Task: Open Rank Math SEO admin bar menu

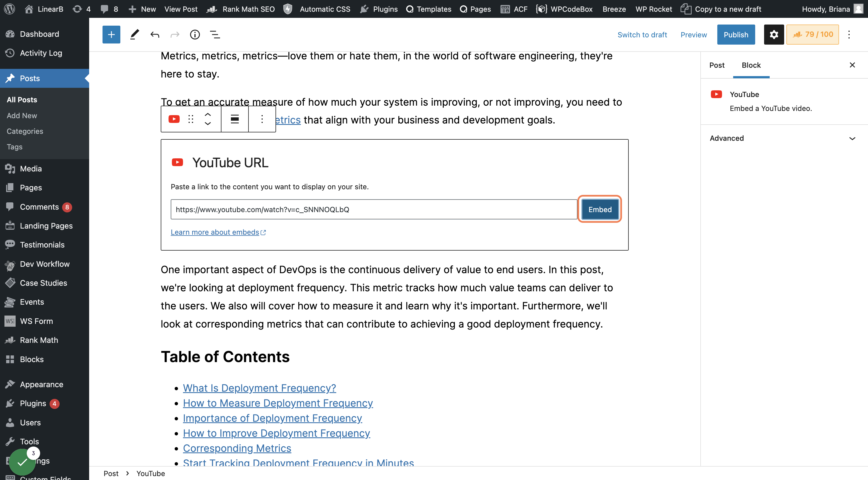Action: tap(241, 9)
